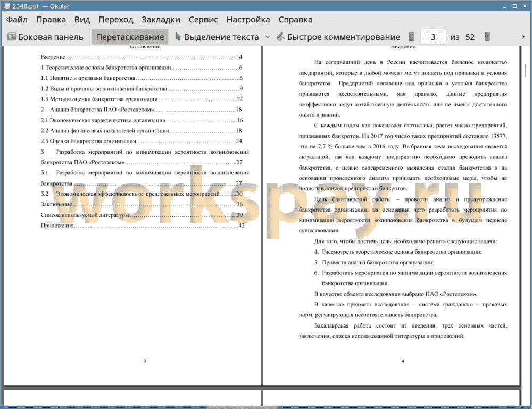This screenshot has width=532, height=409.
Task: Click the quick annotation pencil icon
Action: 280,37
